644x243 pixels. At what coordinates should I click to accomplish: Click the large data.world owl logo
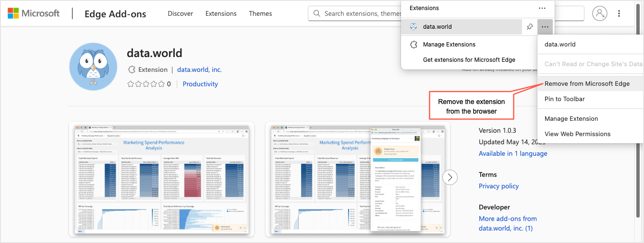coord(94,66)
